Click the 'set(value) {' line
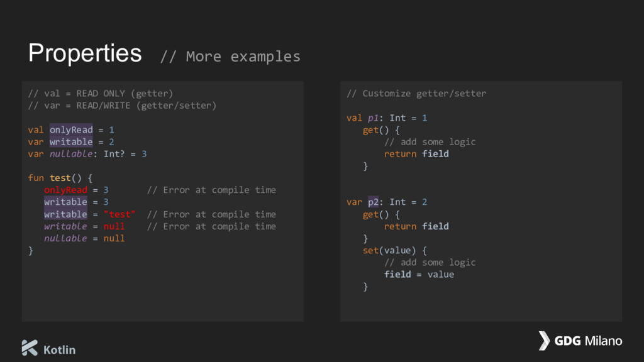 (x=395, y=251)
